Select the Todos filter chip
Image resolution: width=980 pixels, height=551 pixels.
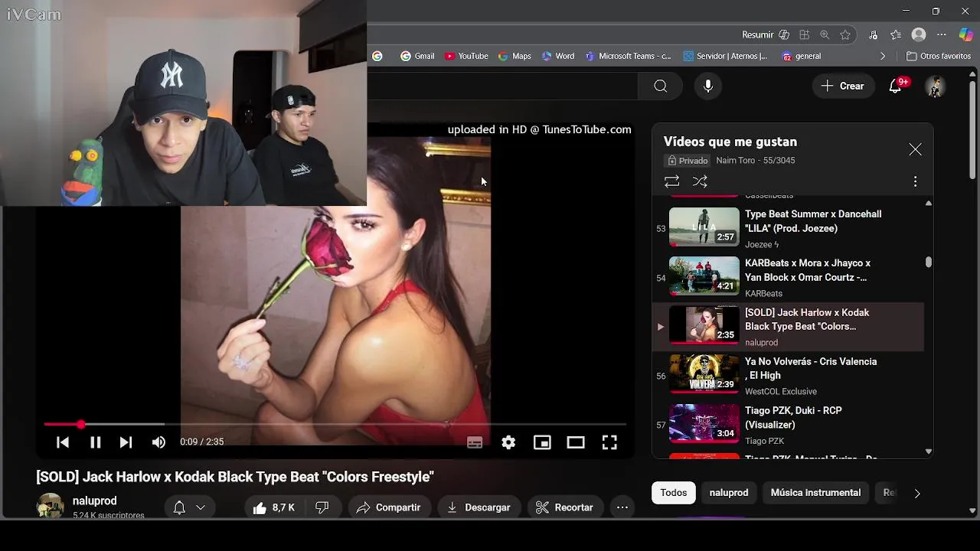pyautogui.click(x=674, y=493)
